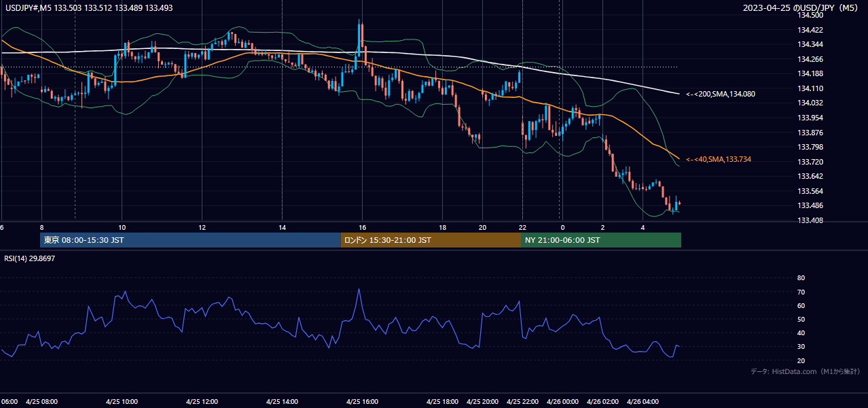Click the 133.954 price axis label
868x408 pixels.
[x=810, y=118]
